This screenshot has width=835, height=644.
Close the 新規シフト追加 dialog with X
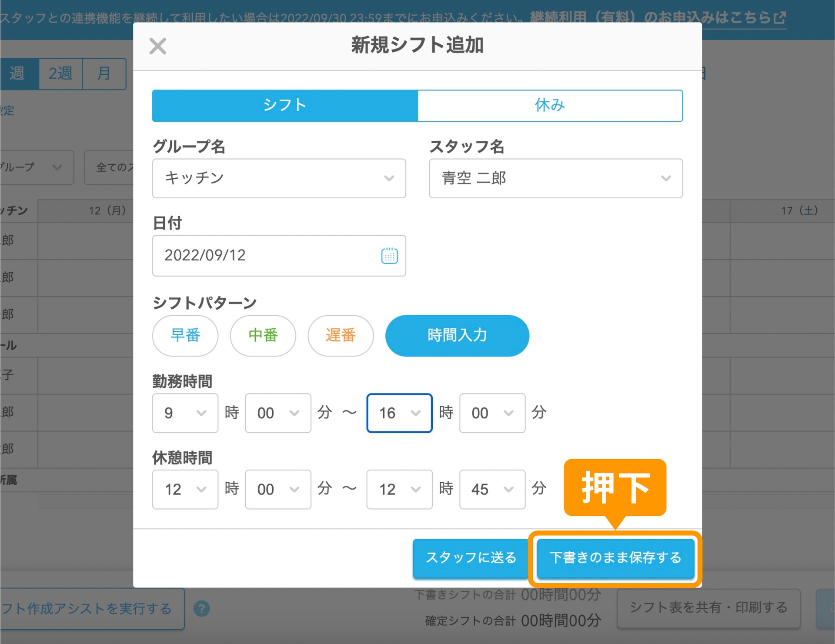pyautogui.click(x=157, y=46)
